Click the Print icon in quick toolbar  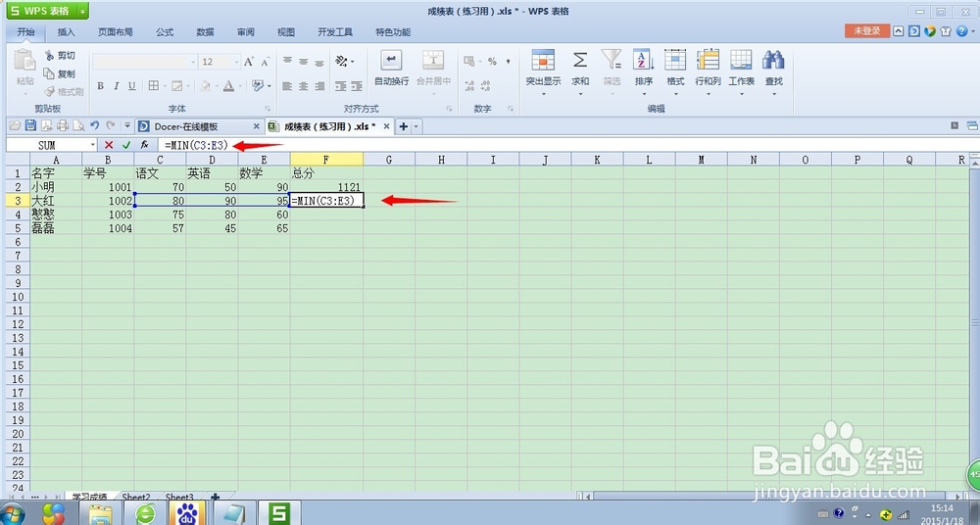pos(63,126)
